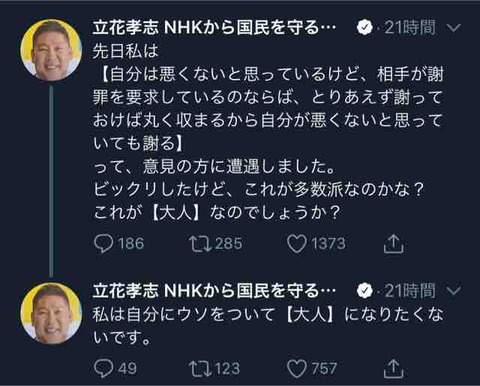480x386 pixels.
Task: Open first tweet body starting with 先日私は
Action: click(x=268, y=132)
